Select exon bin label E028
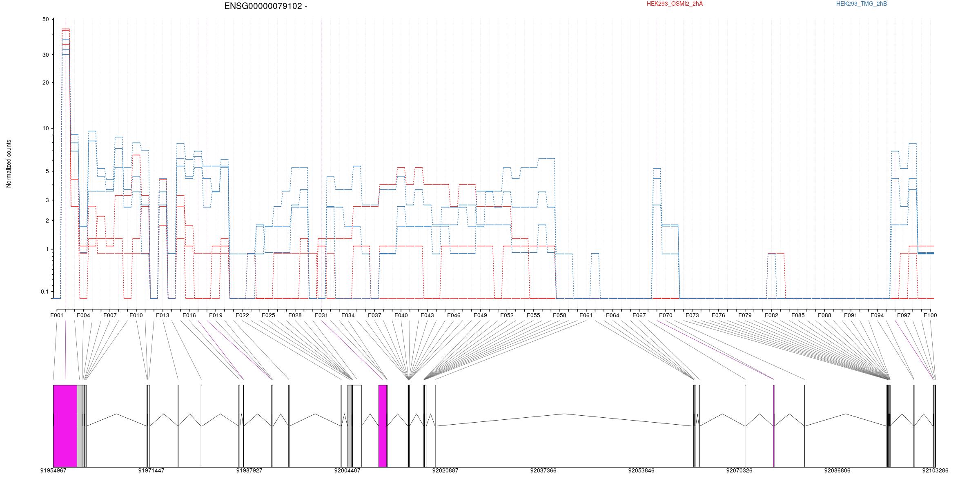The width and height of the screenshot is (980, 490). [295, 315]
